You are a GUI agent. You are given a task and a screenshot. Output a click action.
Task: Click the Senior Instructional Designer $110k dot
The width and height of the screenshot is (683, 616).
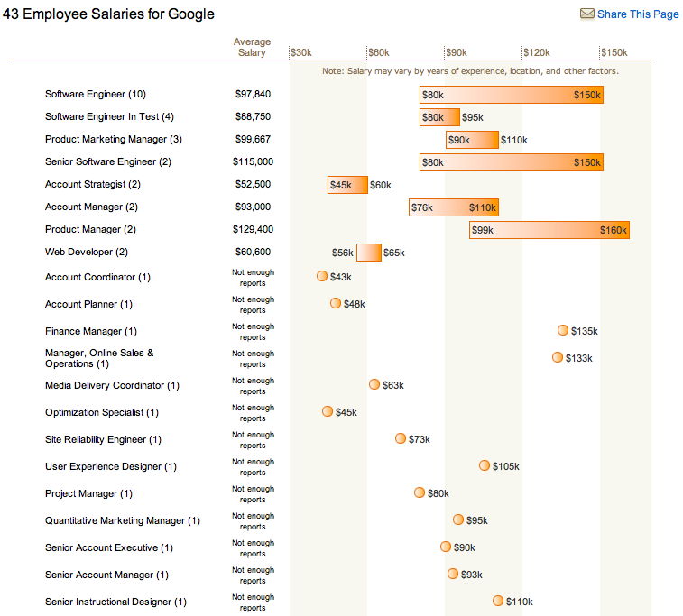[498, 601]
